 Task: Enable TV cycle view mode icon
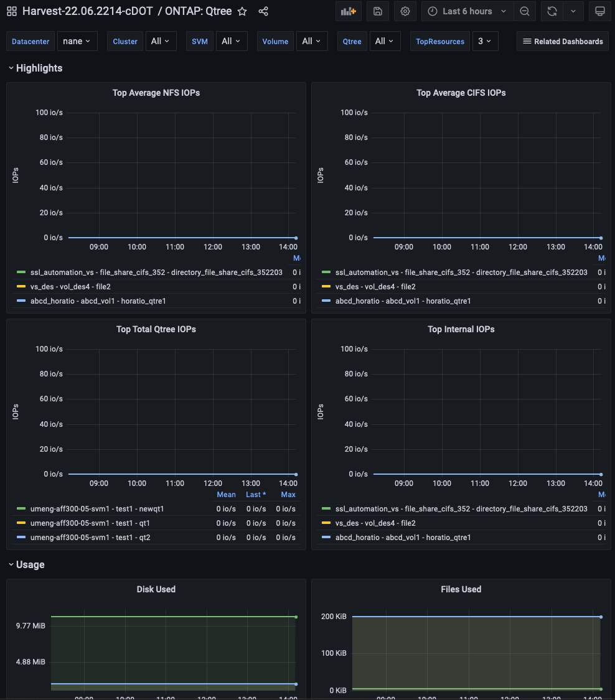[599, 11]
